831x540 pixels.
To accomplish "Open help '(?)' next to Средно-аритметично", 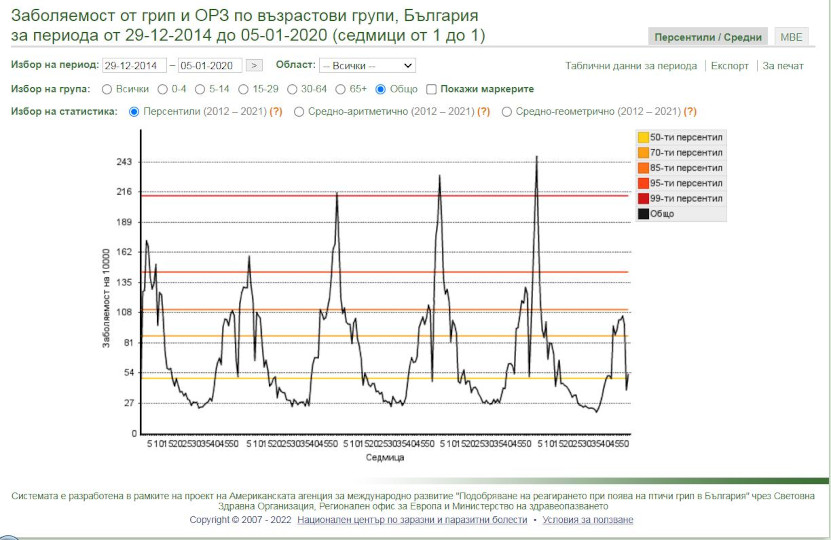I will coord(483,112).
